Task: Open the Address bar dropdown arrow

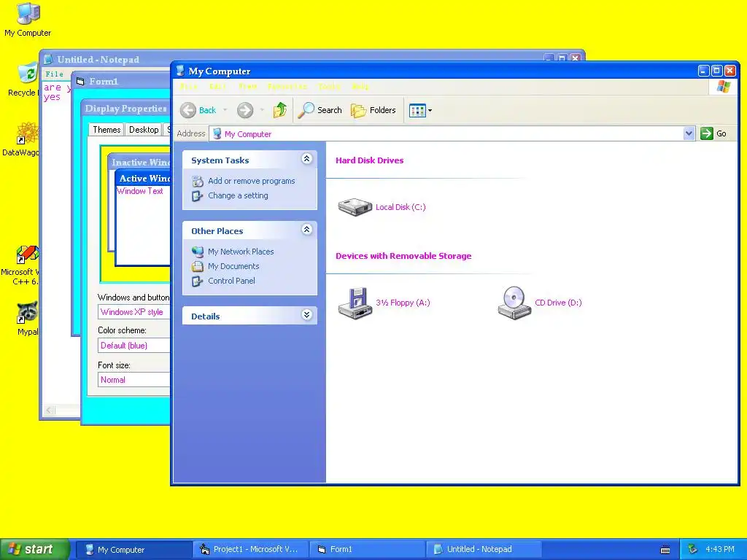Action: point(689,134)
